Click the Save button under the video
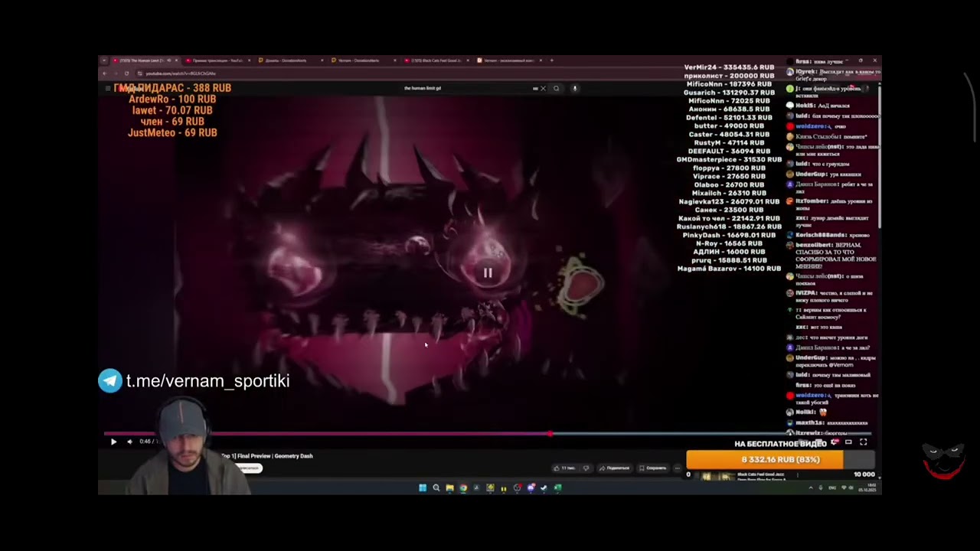The image size is (980, 551). 653,468
